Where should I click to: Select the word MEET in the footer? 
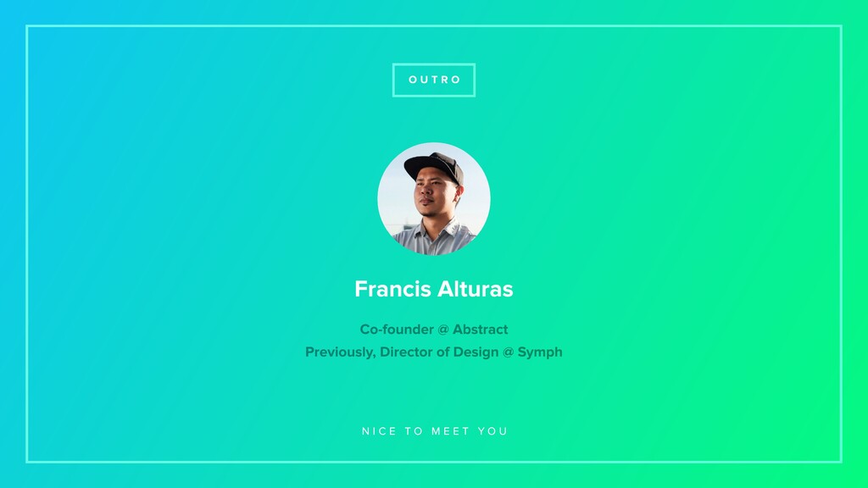pyautogui.click(x=451, y=431)
